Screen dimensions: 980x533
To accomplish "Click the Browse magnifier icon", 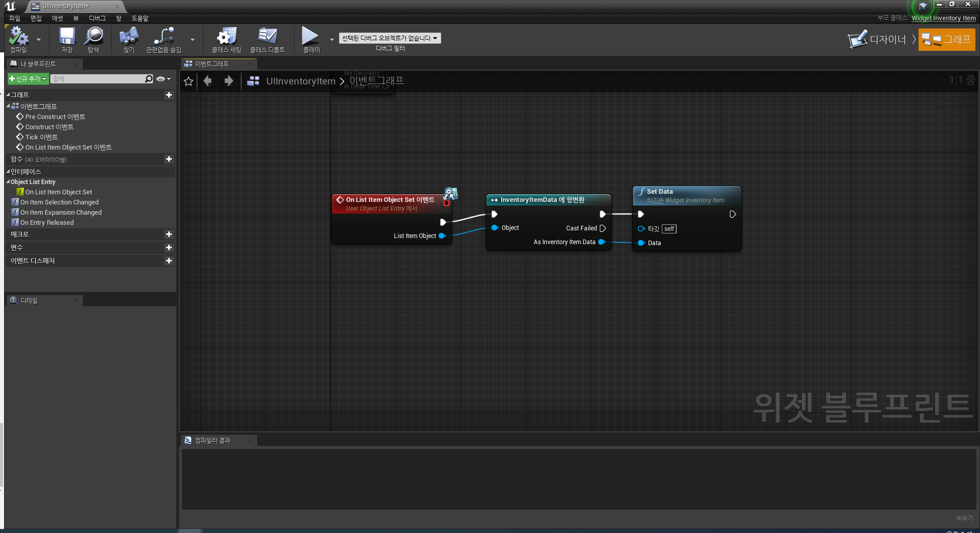I will pos(94,40).
